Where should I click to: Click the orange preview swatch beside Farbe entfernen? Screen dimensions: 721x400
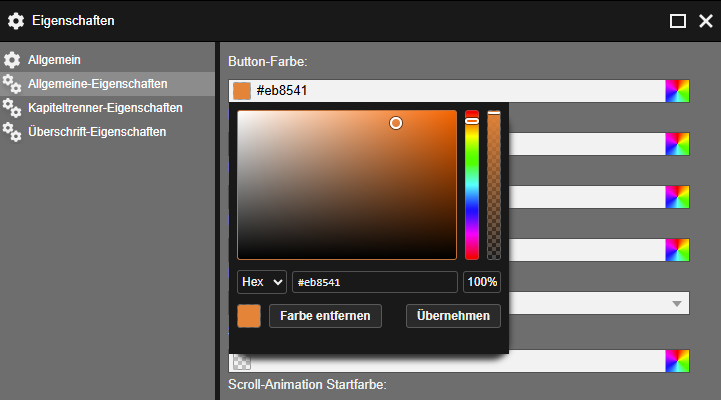[x=249, y=316]
